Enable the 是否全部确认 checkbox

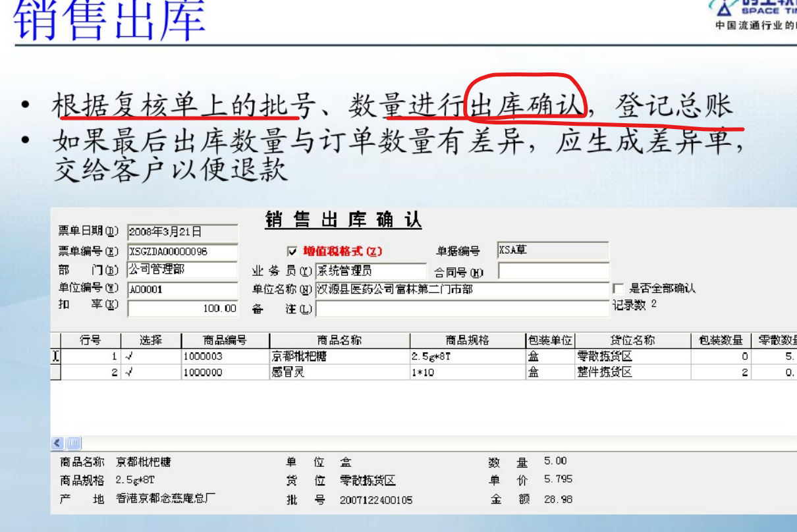618,288
